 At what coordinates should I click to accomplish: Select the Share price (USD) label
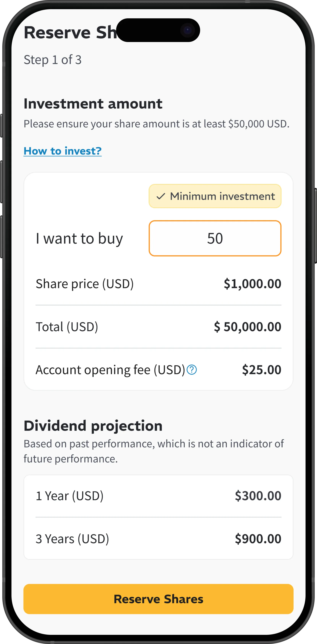click(x=85, y=284)
